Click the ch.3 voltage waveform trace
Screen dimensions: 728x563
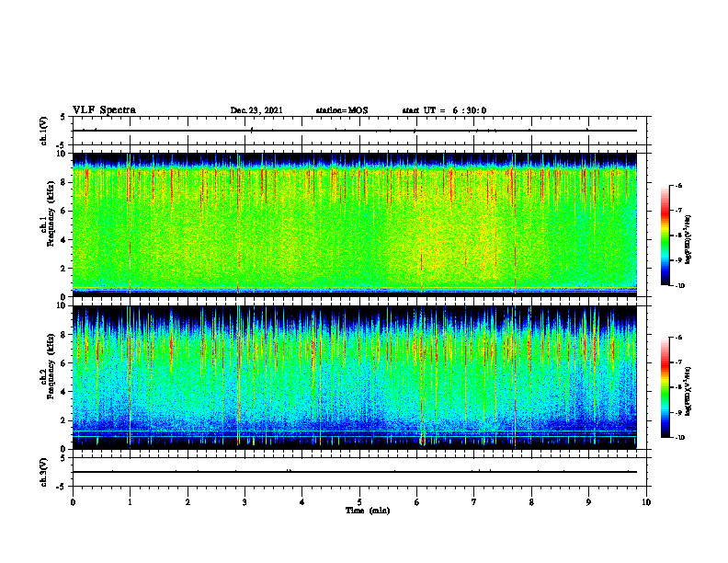pos(355,472)
